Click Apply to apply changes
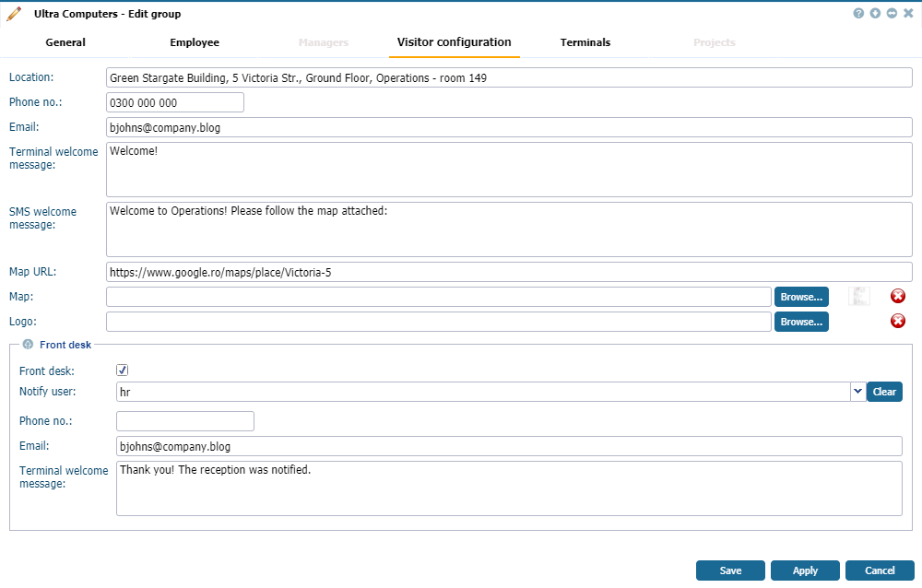 click(805, 570)
